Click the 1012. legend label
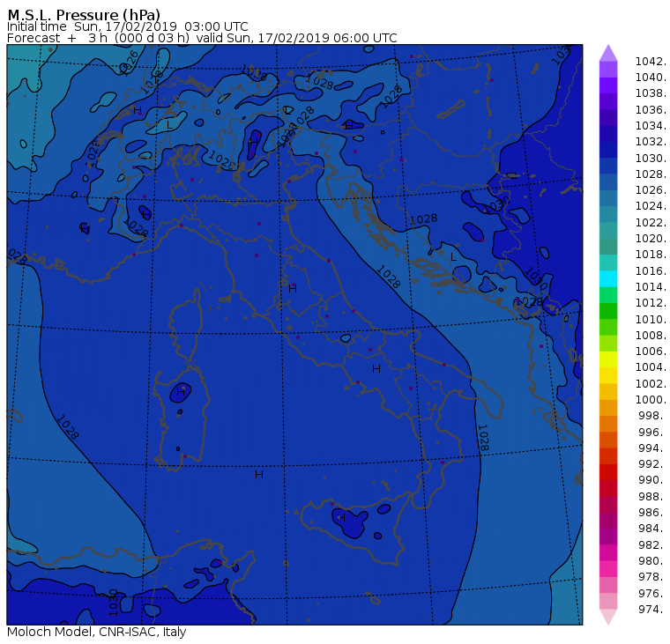Viewport: 670px width, 644px height. 651,303
